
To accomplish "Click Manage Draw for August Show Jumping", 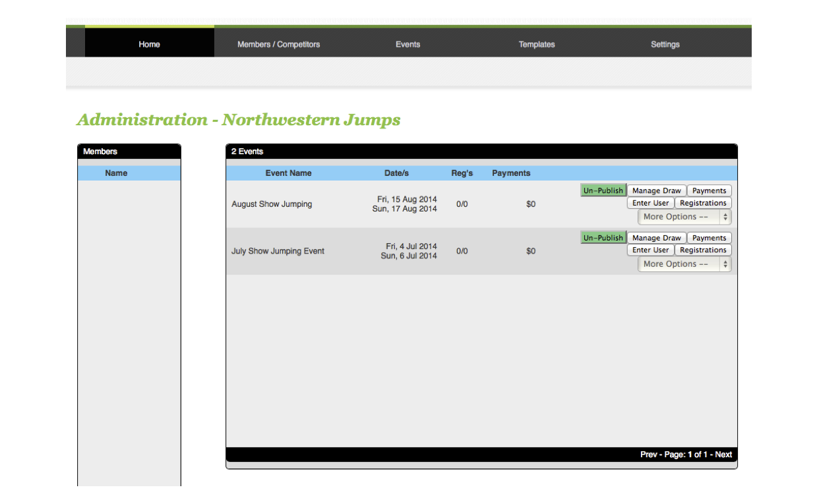I will click(x=656, y=190).
